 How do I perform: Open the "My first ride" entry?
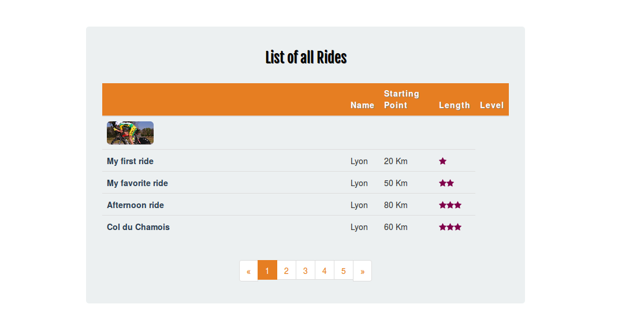[130, 161]
